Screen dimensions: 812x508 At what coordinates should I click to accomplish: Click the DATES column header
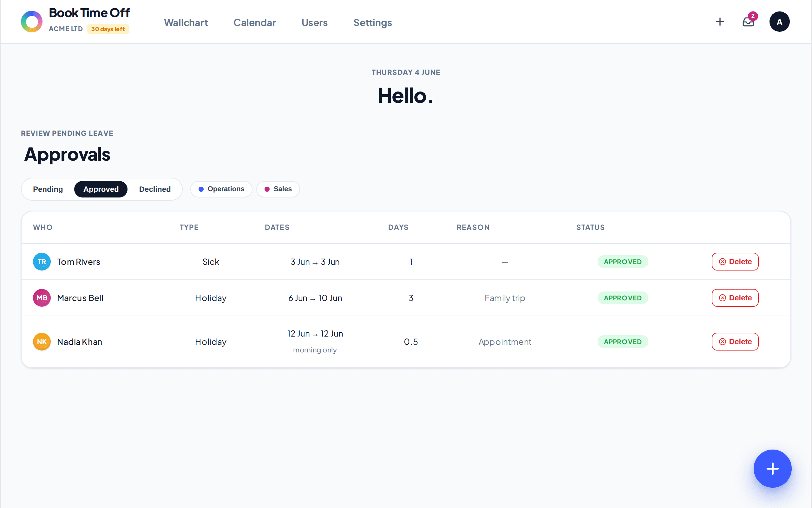[277, 227]
